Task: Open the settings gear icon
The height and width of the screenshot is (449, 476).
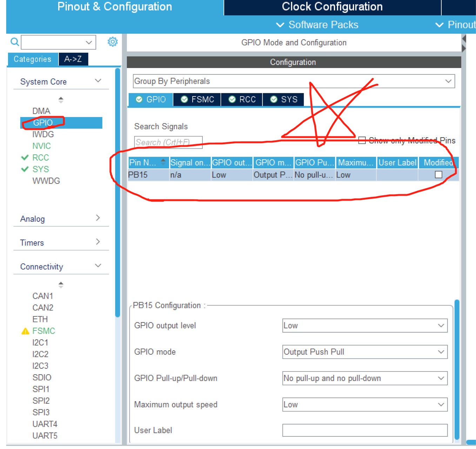Action: click(x=113, y=42)
